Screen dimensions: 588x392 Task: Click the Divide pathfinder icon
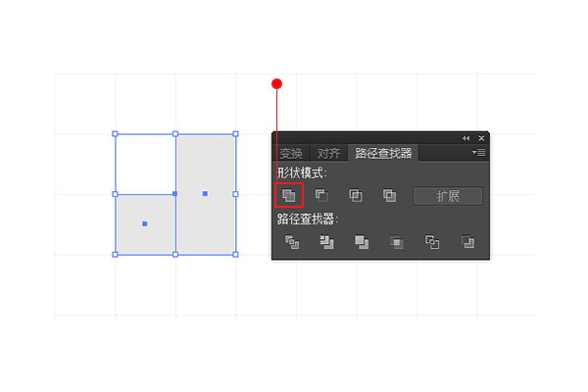292,242
